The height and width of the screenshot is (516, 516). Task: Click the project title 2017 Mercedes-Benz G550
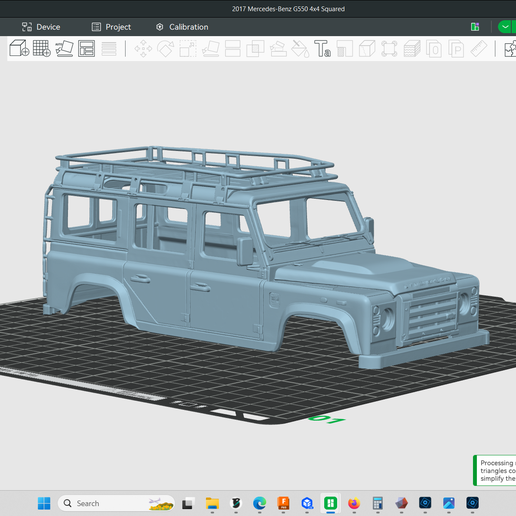click(288, 9)
